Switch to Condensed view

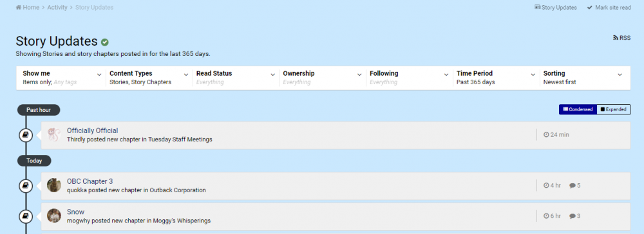[x=578, y=109]
